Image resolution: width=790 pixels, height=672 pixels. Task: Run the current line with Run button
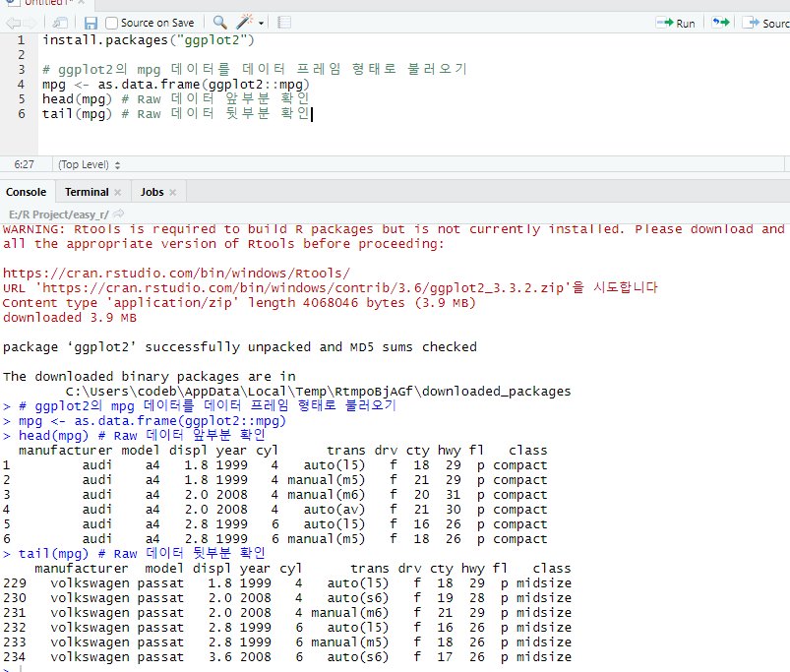(676, 24)
